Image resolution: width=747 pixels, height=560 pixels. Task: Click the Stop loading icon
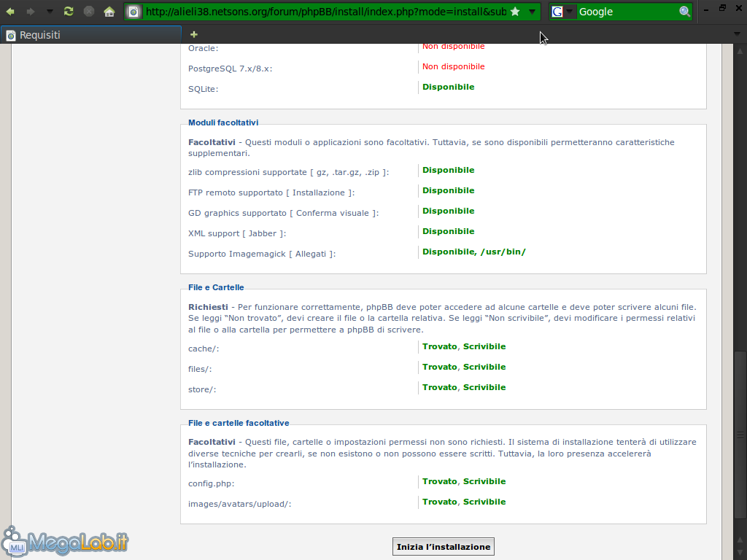pyautogui.click(x=88, y=12)
